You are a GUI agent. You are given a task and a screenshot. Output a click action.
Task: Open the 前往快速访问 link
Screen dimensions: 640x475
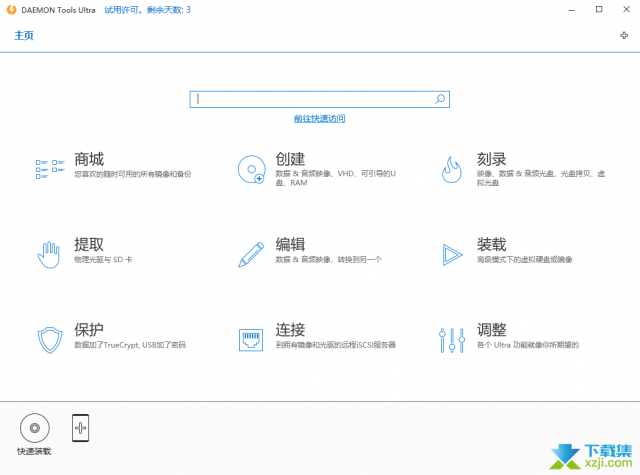[320, 118]
